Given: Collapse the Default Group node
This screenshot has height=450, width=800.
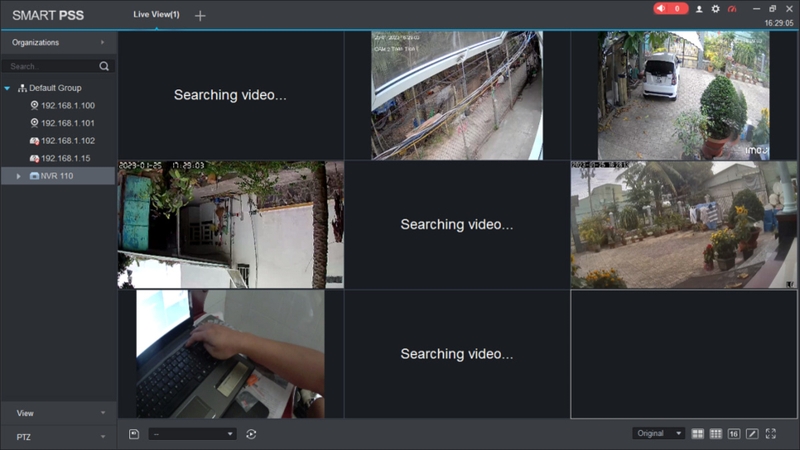Looking at the screenshot, I should click(x=7, y=88).
